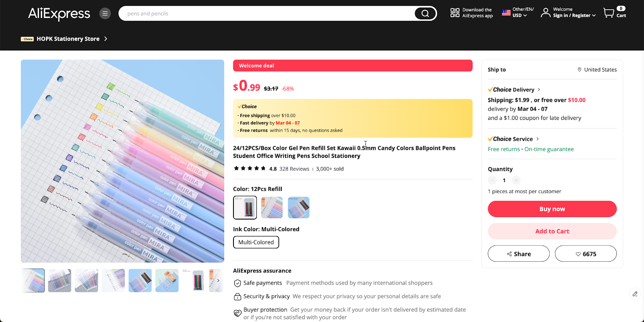The image size is (644, 322).
Task: Click the QR code AliExpress app icon
Action: (x=454, y=12)
